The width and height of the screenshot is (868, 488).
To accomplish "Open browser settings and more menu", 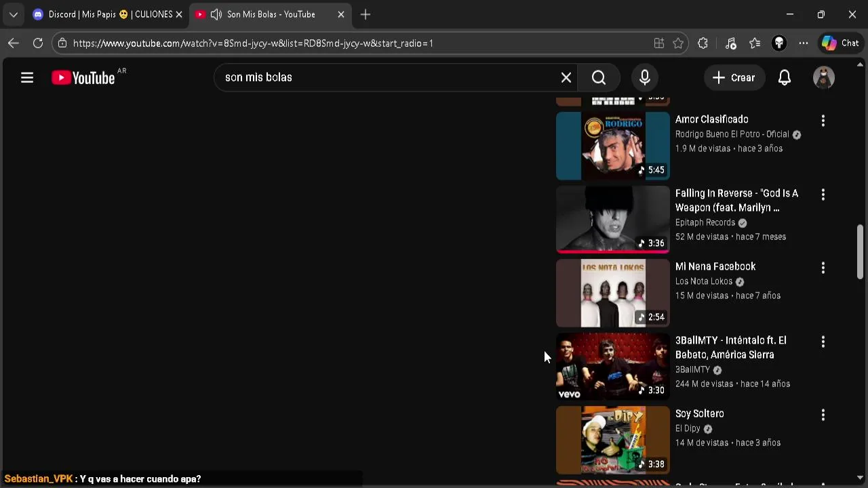I will 804,43.
